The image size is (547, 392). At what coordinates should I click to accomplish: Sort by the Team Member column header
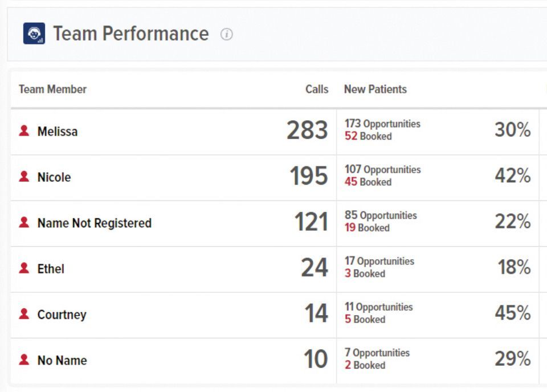tap(52, 89)
